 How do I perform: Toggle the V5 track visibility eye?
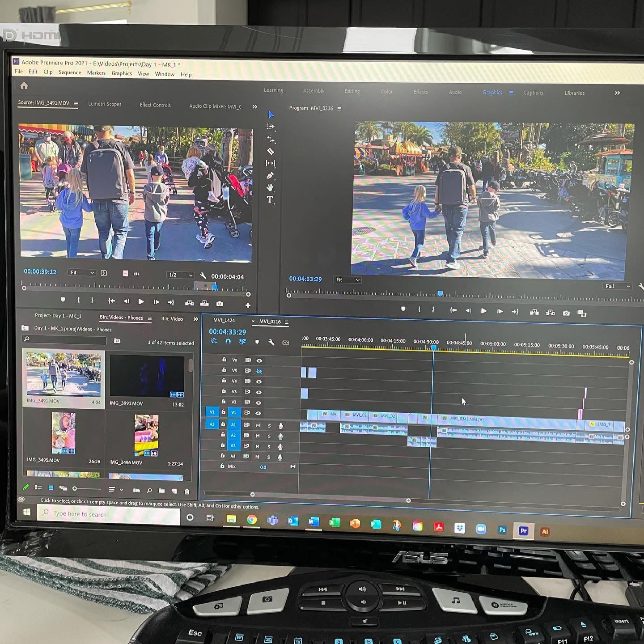[259, 371]
